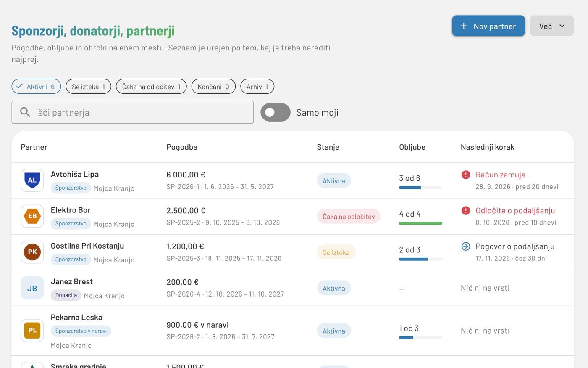Select the Aktivni filter chip
The height and width of the screenshot is (368, 588).
(x=36, y=87)
